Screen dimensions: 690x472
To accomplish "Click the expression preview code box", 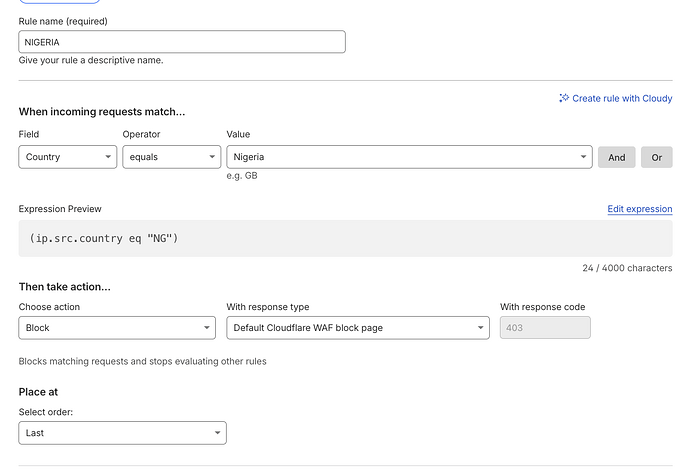I will point(345,238).
